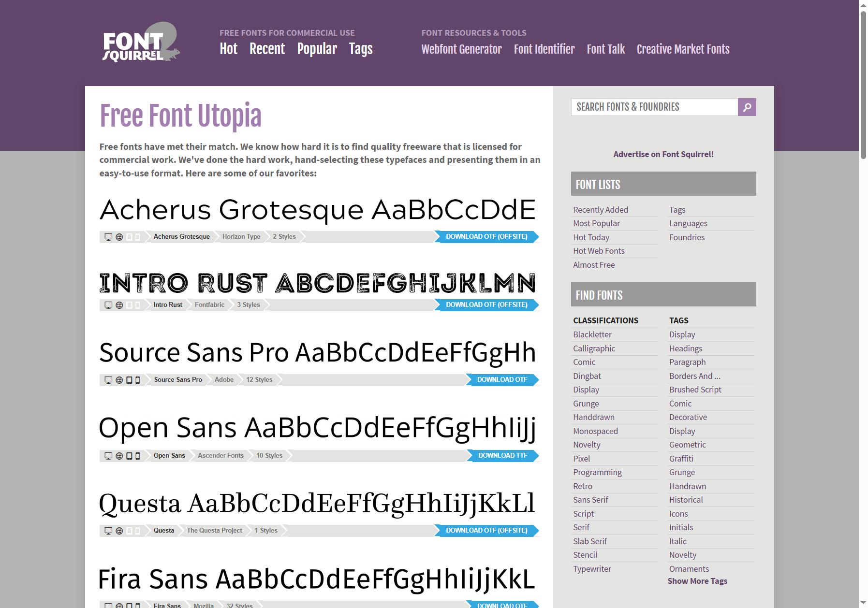Image resolution: width=868 pixels, height=608 pixels.
Task: Click the search magnifier button
Action: (x=747, y=107)
